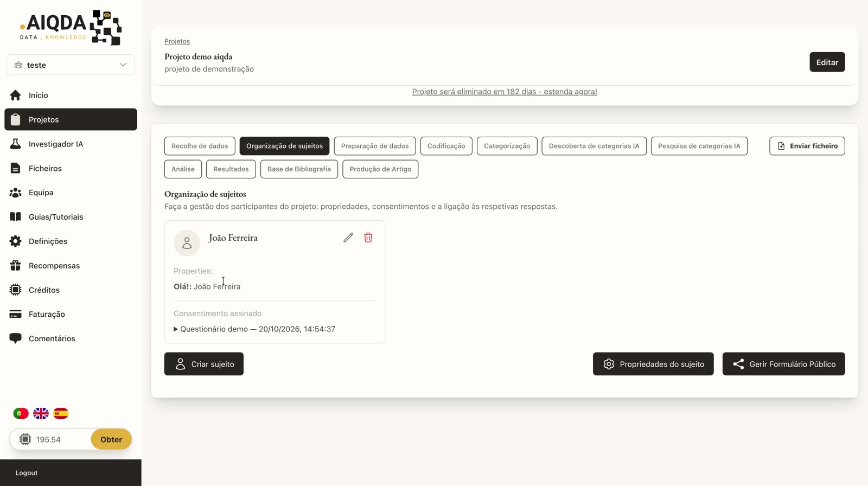The image size is (868, 486).
Task: Switch to the Preparação de dados tab
Action: click(375, 146)
